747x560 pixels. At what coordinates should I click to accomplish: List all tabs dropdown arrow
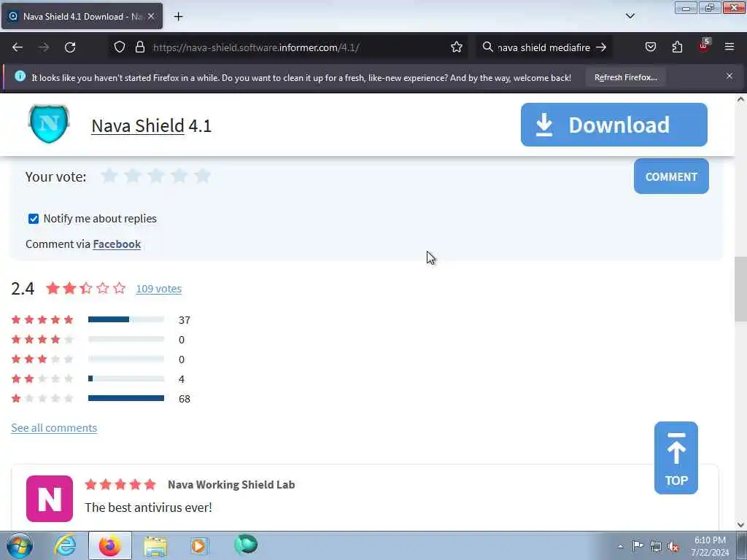point(630,16)
